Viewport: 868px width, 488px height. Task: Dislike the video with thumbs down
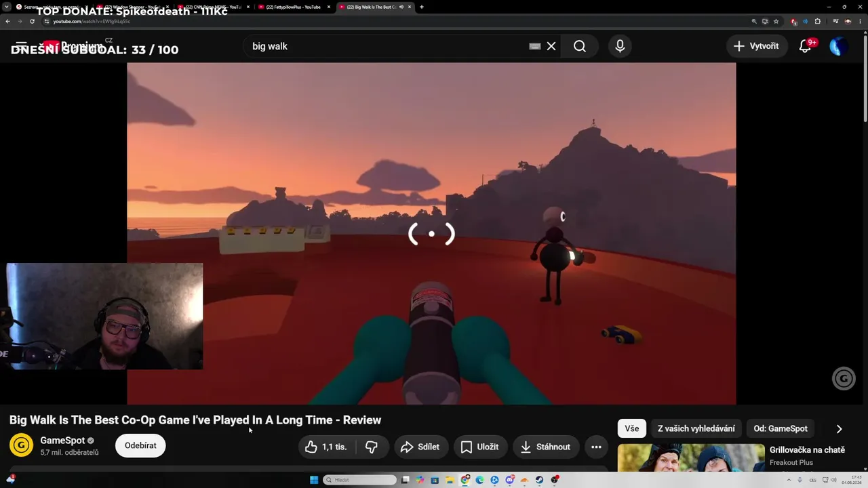372,447
